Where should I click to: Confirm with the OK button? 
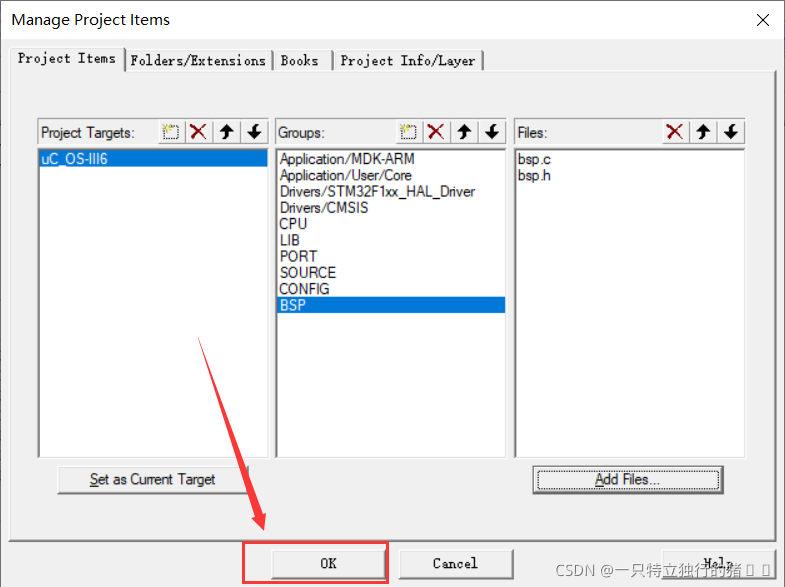click(328, 563)
